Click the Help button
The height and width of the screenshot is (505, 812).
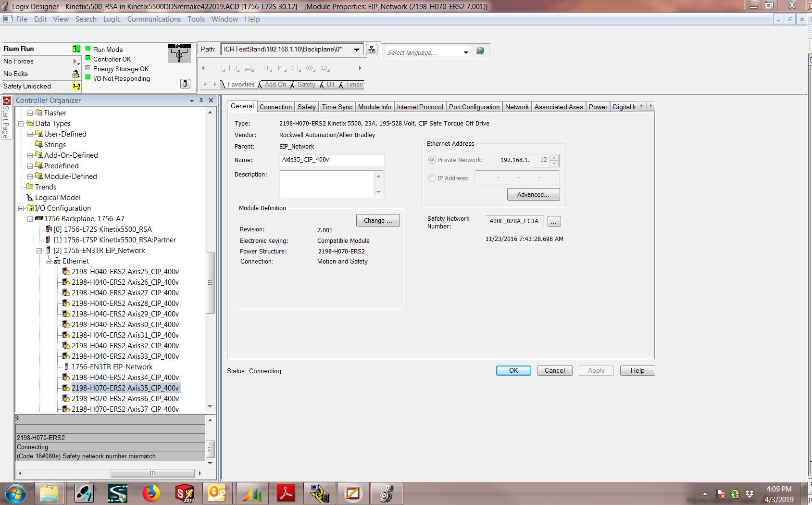point(637,370)
